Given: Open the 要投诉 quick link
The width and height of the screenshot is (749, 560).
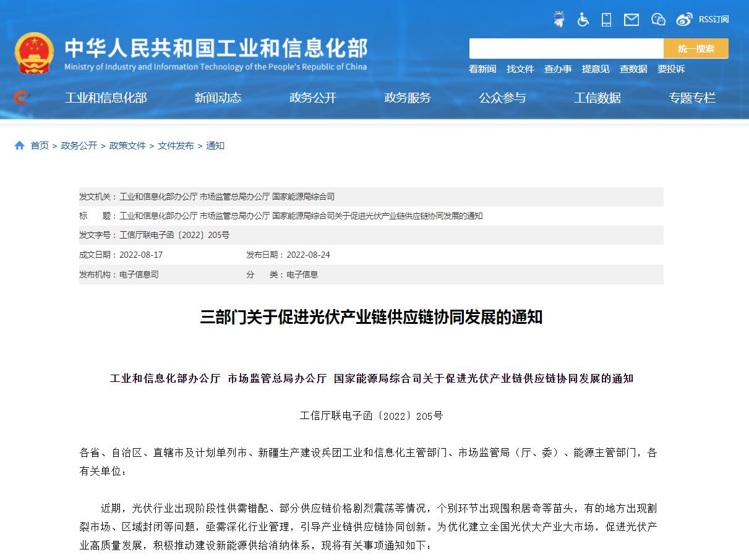Looking at the screenshot, I should (x=671, y=69).
